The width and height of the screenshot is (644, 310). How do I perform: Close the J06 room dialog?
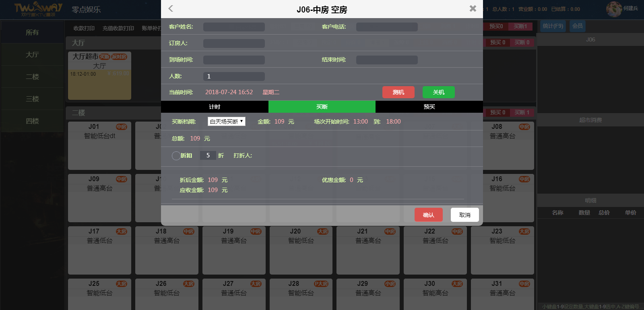[x=473, y=8]
